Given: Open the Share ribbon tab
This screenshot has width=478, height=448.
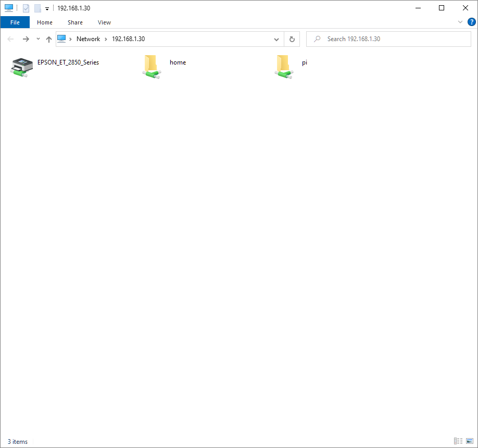Looking at the screenshot, I should [x=75, y=22].
